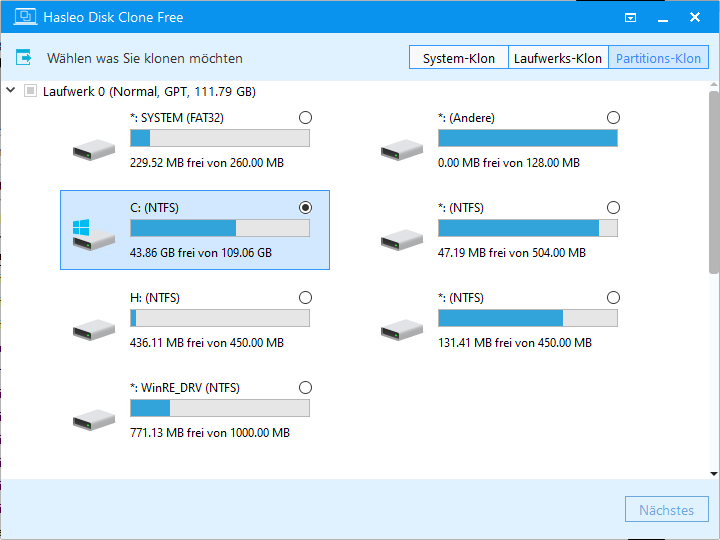Image resolution: width=720 pixels, height=540 pixels.
Task: Click the WinRE_DRV partition drive icon
Action: coord(93,420)
